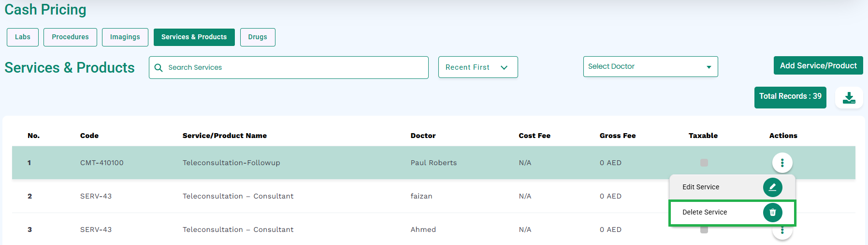Focus the Search Services input field
The image size is (868, 245).
coord(289,67)
